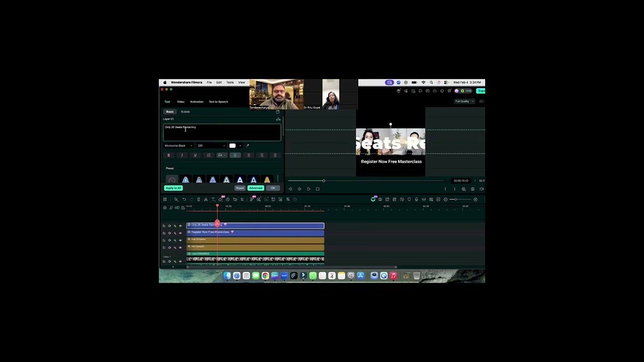This screenshot has height=362, width=644.
Task: Click the snapshot camera icon in preview
Action: 472,189
